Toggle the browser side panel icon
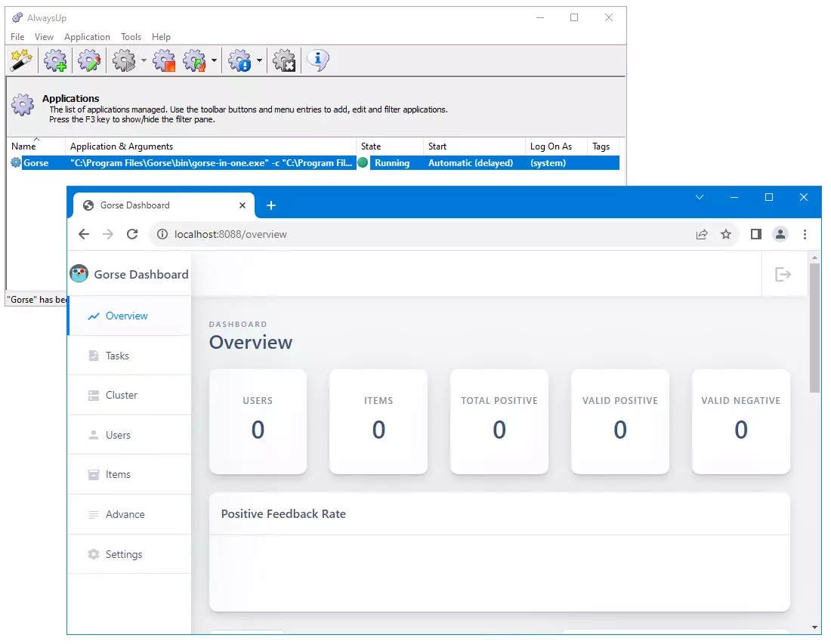The image size is (831, 644). [x=755, y=234]
